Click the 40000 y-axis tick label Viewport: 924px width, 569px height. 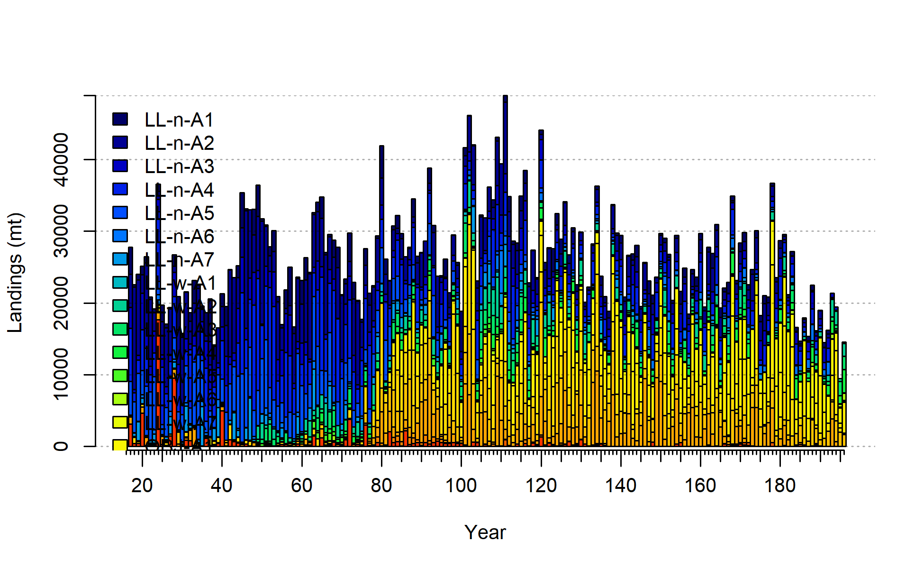61,159
